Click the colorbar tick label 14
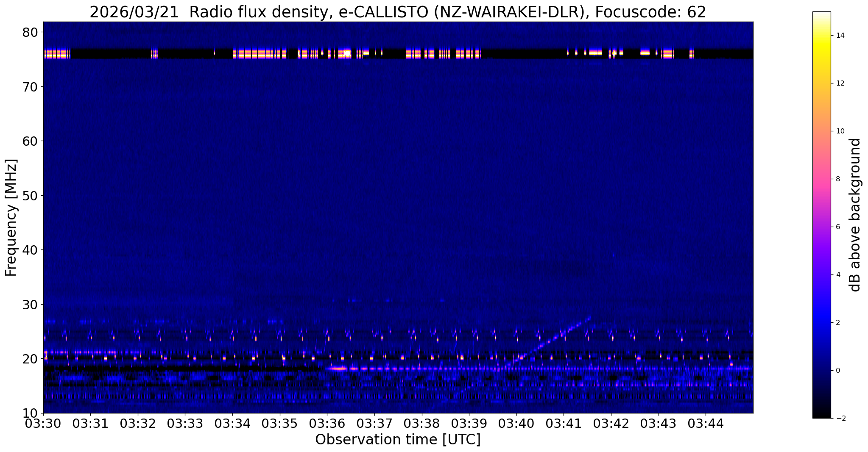 pyautogui.click(x=840, y=36)
